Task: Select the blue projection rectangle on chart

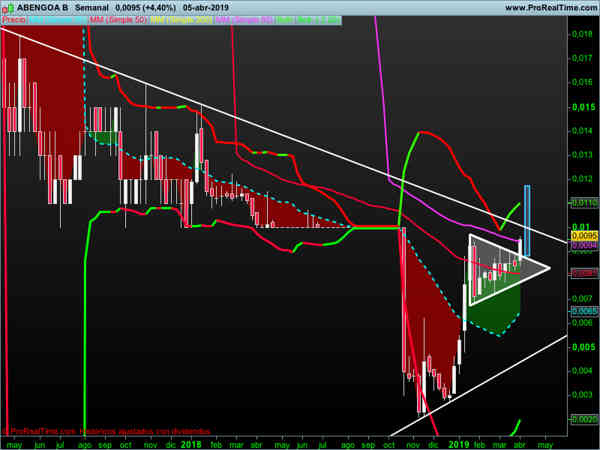Action: pos(527,220)
